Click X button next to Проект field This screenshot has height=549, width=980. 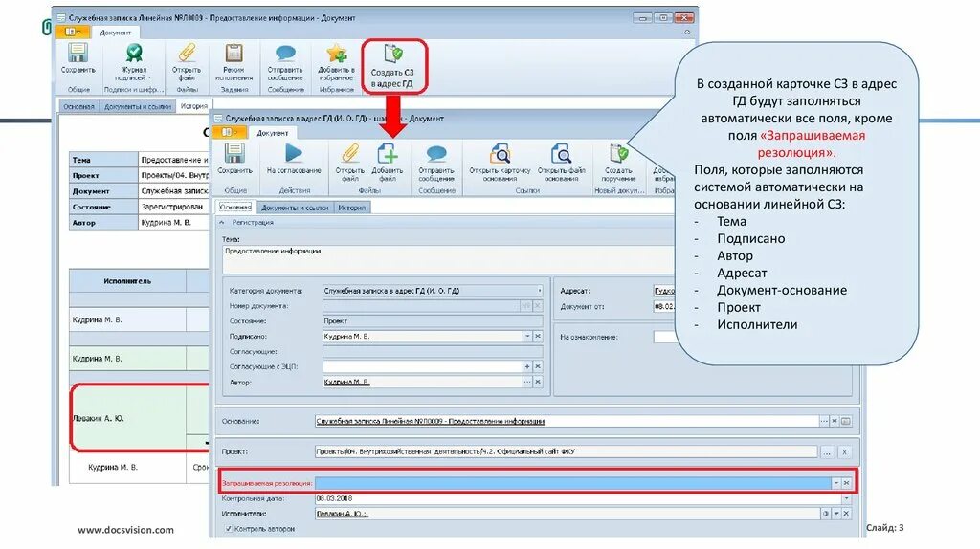(844, 451)
